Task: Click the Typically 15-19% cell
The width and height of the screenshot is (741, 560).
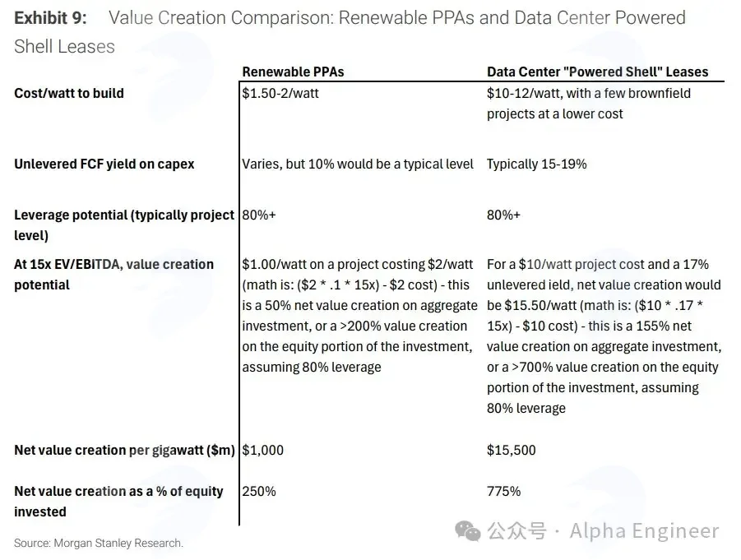Action: coord(537,164)
